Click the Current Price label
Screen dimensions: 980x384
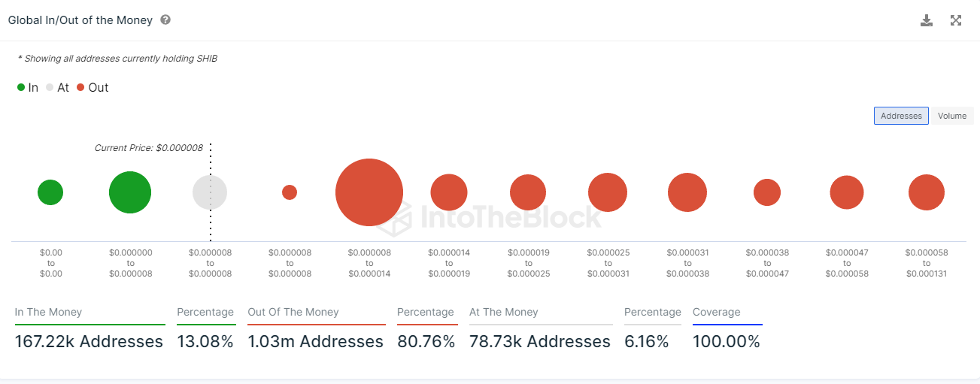coord(149,148)
